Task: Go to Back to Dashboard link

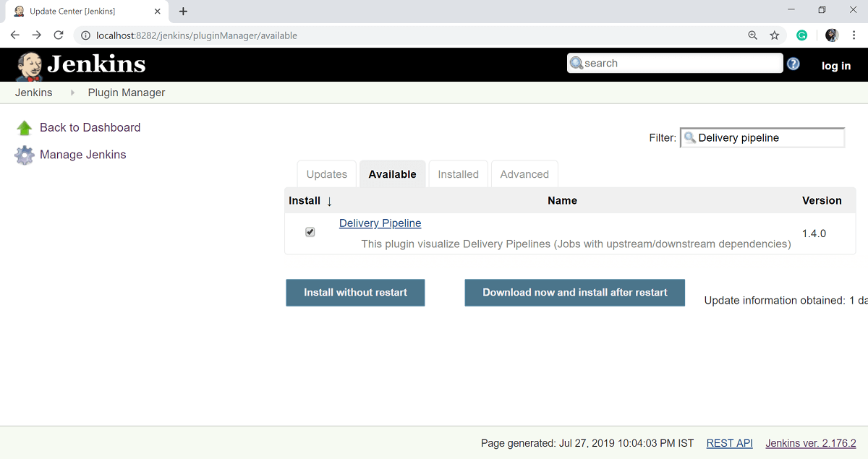Action: [90, 127]
